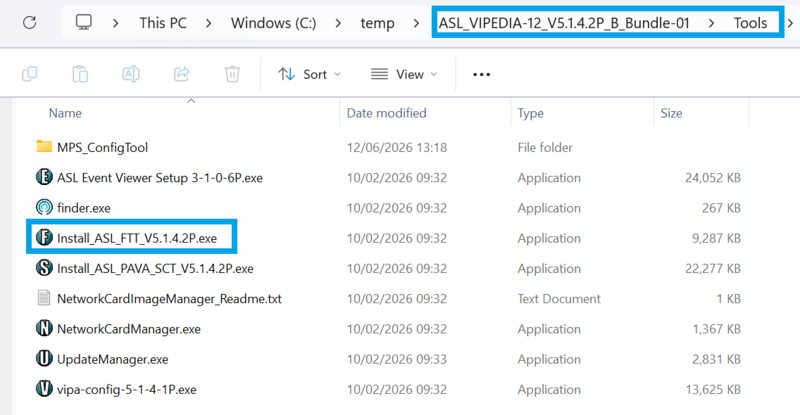Click the 1,367 KB size cell
The image size is (800, 415).
716,329
